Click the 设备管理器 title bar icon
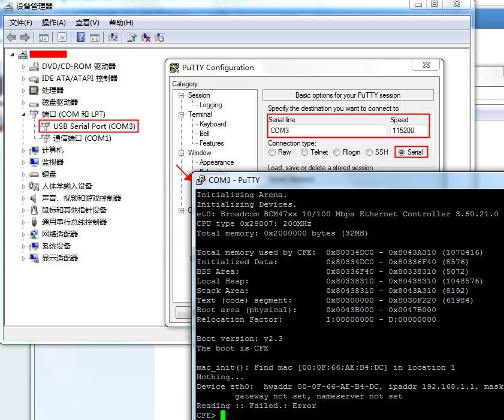Screen dimensions: 504x420 [8, 6]
